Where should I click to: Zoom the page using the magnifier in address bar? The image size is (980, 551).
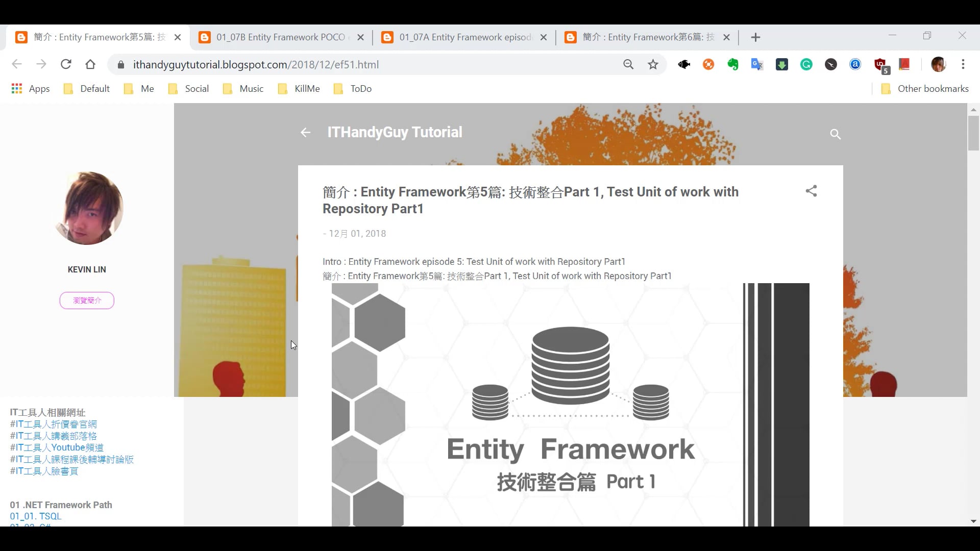click(x=628, y=64)
